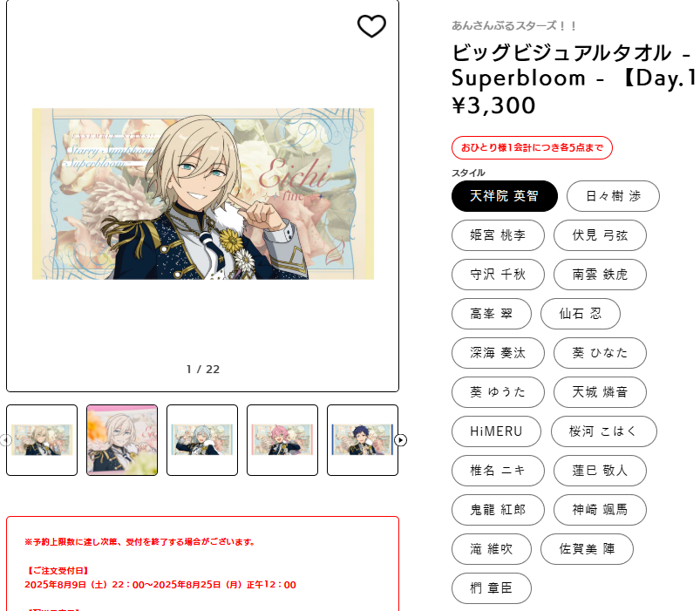Open the close-up Eichi towel thumbnail
The height and width of the screenshot is (611, 700).
pyautogui.click(x=122, y=440)
